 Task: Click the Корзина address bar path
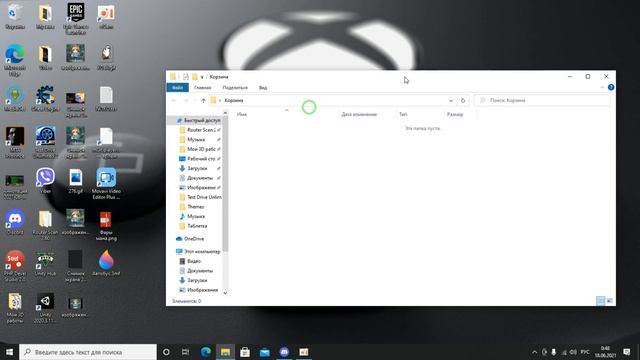[x=234, y=100]
